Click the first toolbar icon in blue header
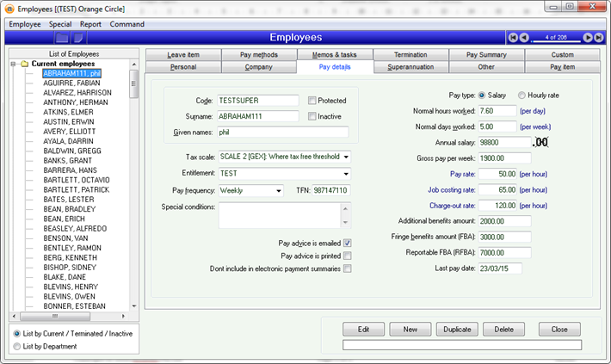The height and width of the screenshot is (364, 611). [62, 38]
